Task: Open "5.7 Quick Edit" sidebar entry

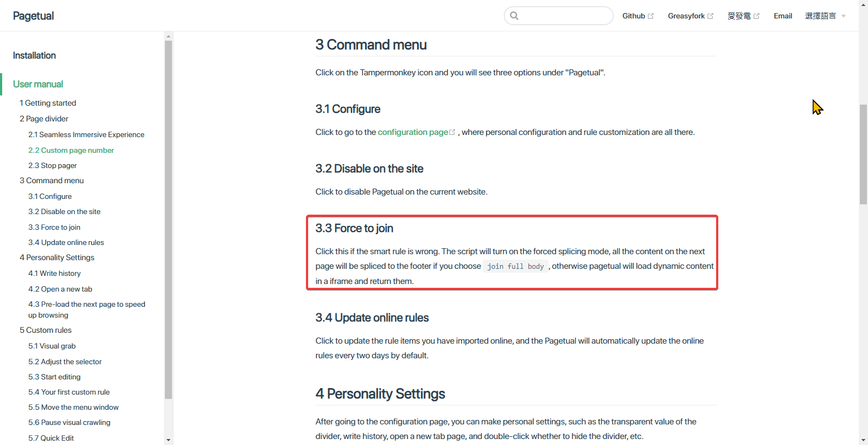Action: pos(51,437)
